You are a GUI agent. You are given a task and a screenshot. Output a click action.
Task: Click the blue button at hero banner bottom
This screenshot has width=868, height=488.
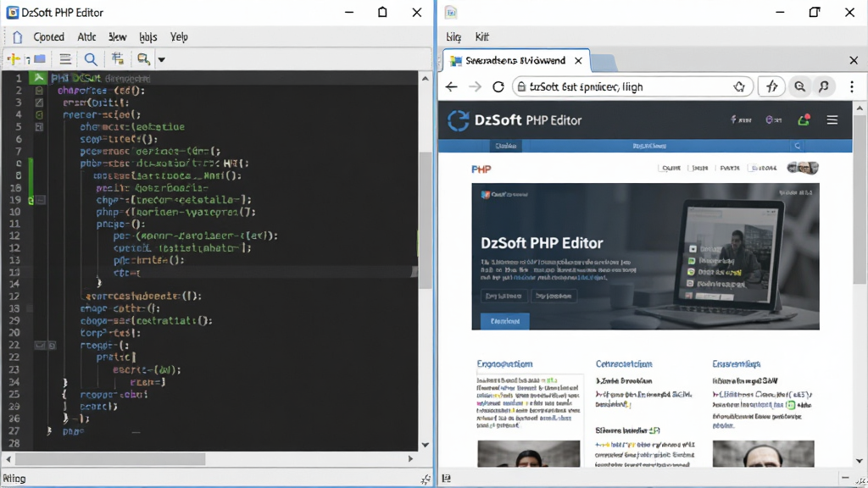point(505,321)
